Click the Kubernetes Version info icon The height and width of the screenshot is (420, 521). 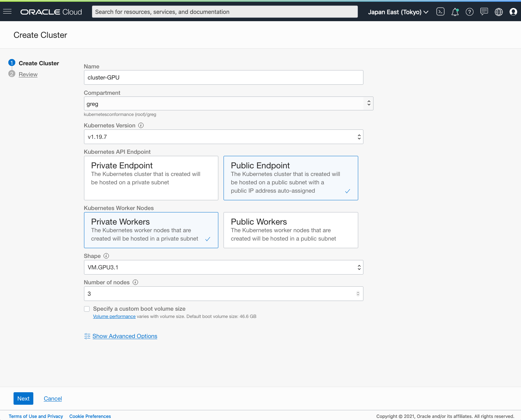[141, 125]
